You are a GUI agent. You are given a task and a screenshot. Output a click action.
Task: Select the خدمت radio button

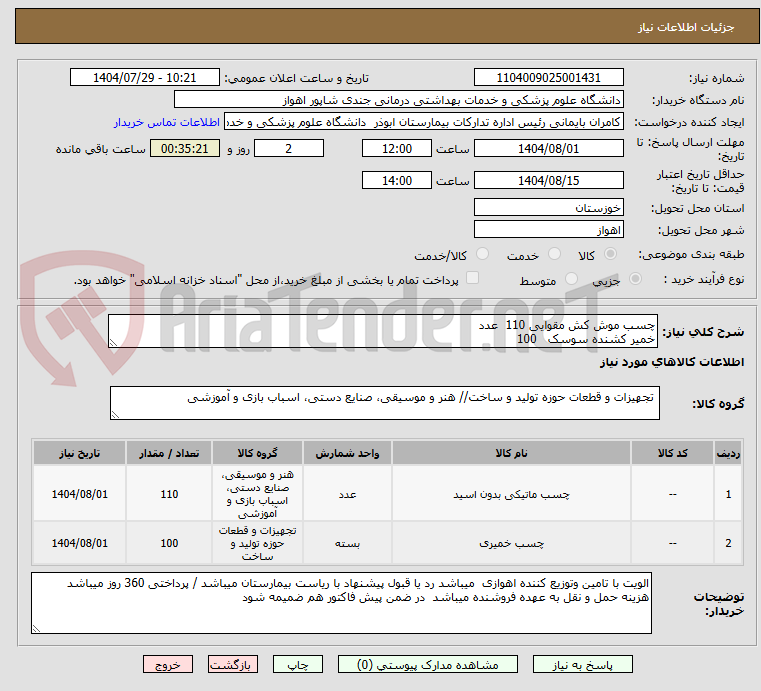(554, 254)
